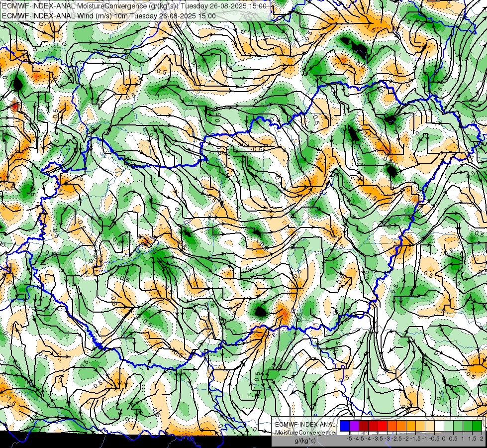Screen dimensions: 487x448
Task: Click light green swatch between 0.5 and 1
Action: coord(458,426)
